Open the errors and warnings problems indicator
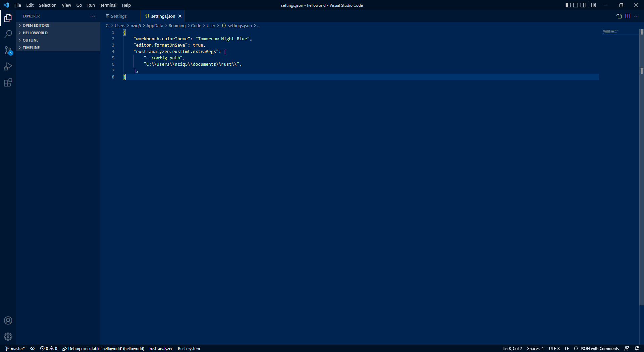 (x=49, y=349)
